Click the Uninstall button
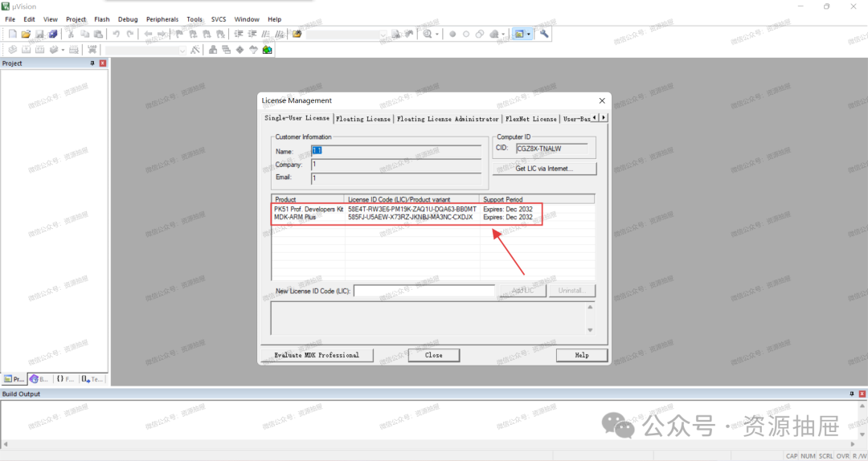 [x=572, y=291]
